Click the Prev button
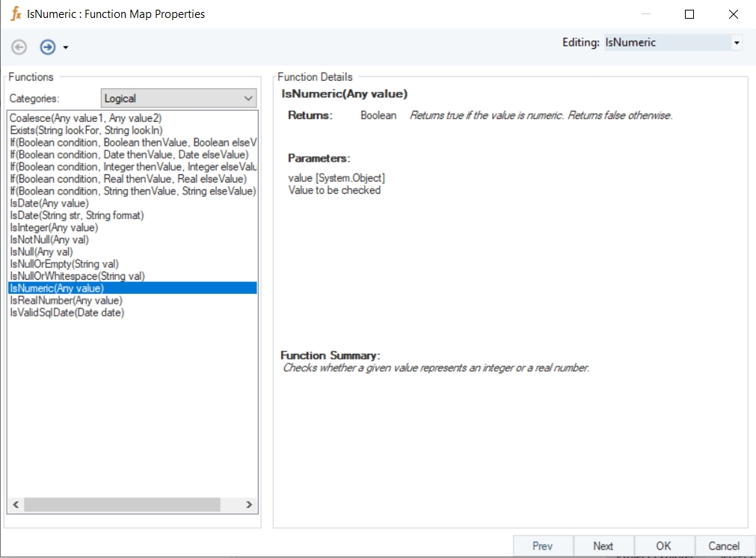 (542, 546)
